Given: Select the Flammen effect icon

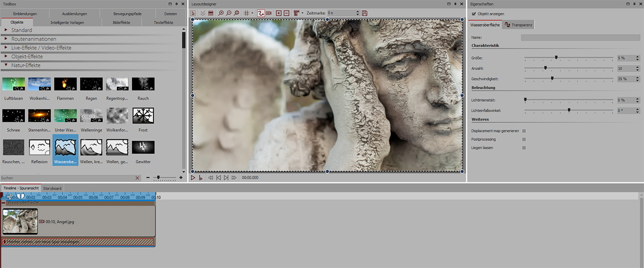Looking at the screenshot, I should [65, 84].
